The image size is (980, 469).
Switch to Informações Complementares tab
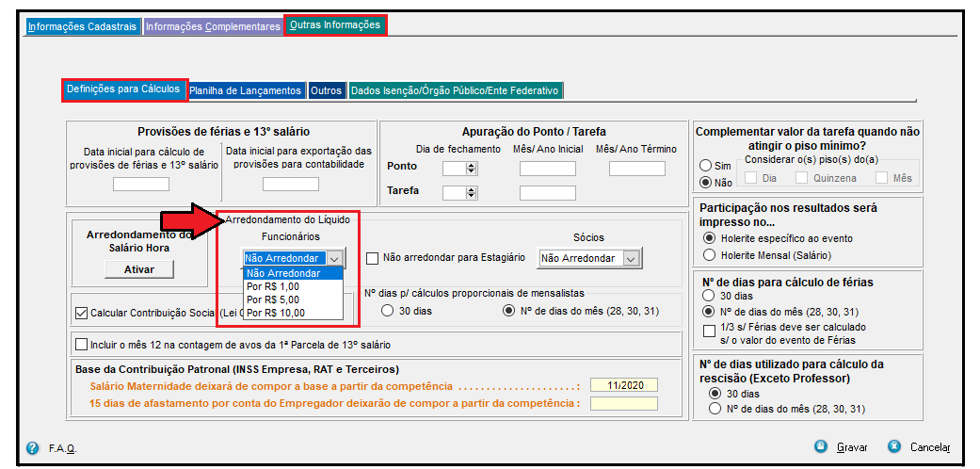[x=213, y=27]
